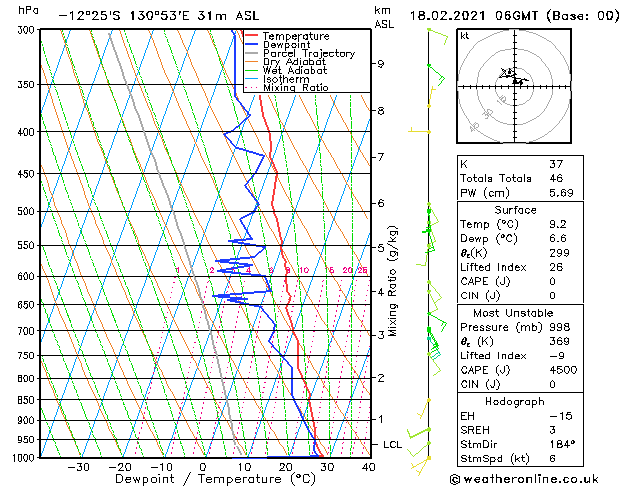This screenshot has width=629, height=486.
Task: Click the hodograph wind trace near center
Action: point(514,77)
